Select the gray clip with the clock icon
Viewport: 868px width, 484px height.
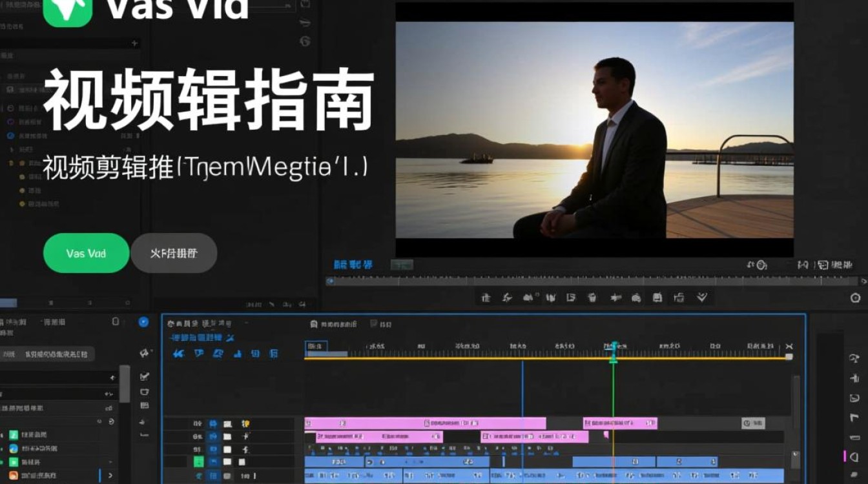[752, 423]
